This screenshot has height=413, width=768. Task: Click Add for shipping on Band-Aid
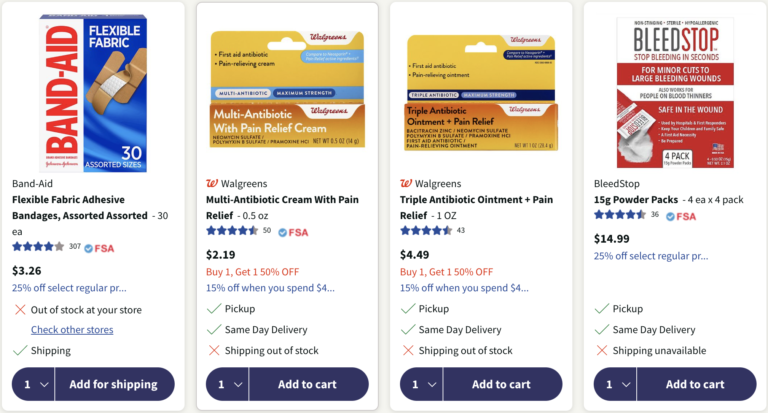[115, 384]
